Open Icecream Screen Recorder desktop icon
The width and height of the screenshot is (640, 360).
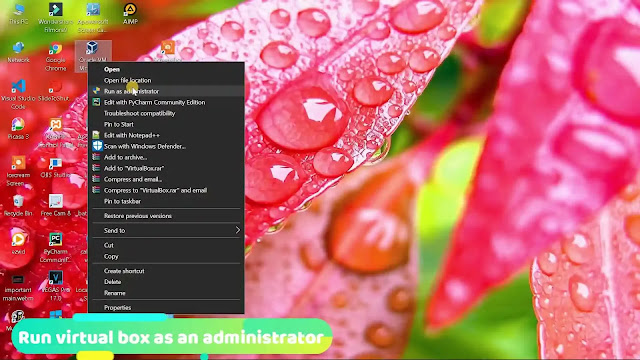pyautogui.click(x=18, y=171)
